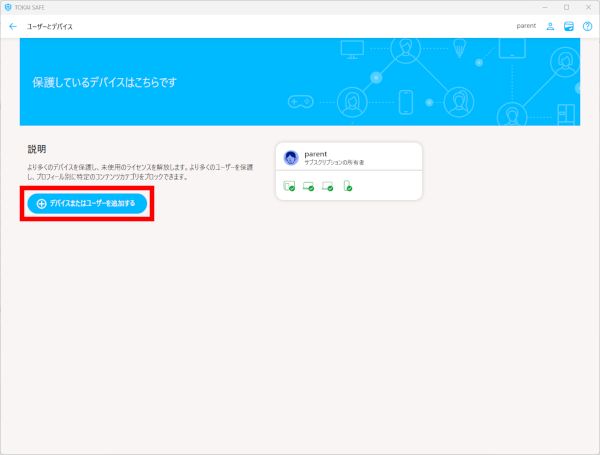Image resolution: width=600 pixels, height=455 pixels.
Task: Maximize the TOKAI SAFE window
Action: point(566,7)
